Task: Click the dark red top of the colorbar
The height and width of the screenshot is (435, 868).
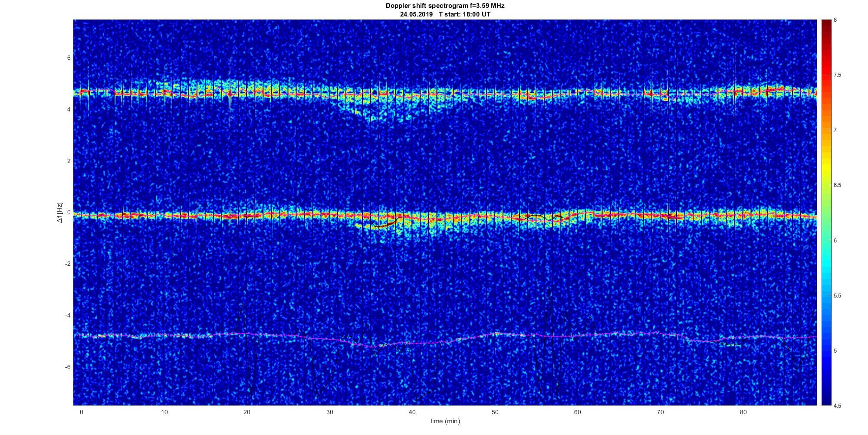Action: click(826, 24)
